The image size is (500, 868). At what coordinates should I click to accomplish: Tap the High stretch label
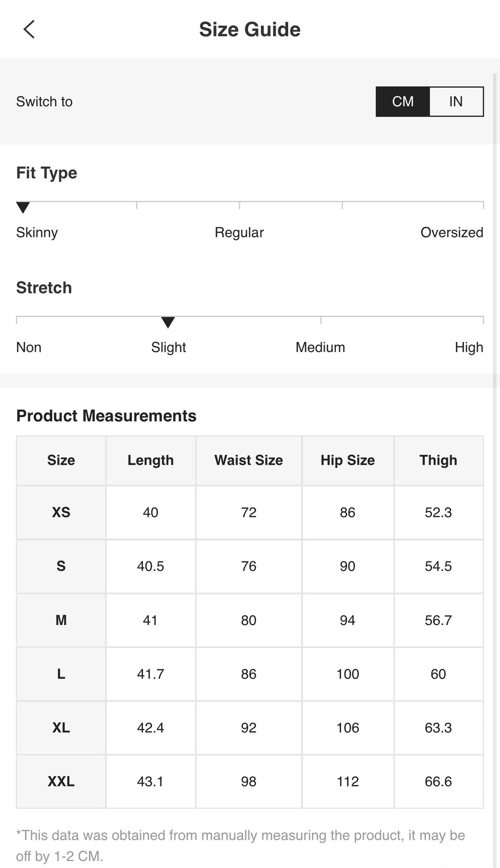pyautogui.click(x=469, y=347)
